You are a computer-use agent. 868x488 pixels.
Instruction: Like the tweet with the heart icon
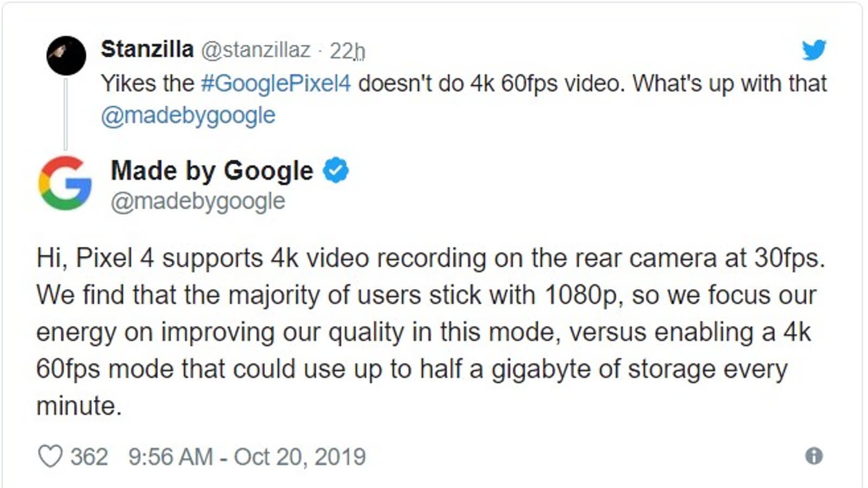click(50, 457)
